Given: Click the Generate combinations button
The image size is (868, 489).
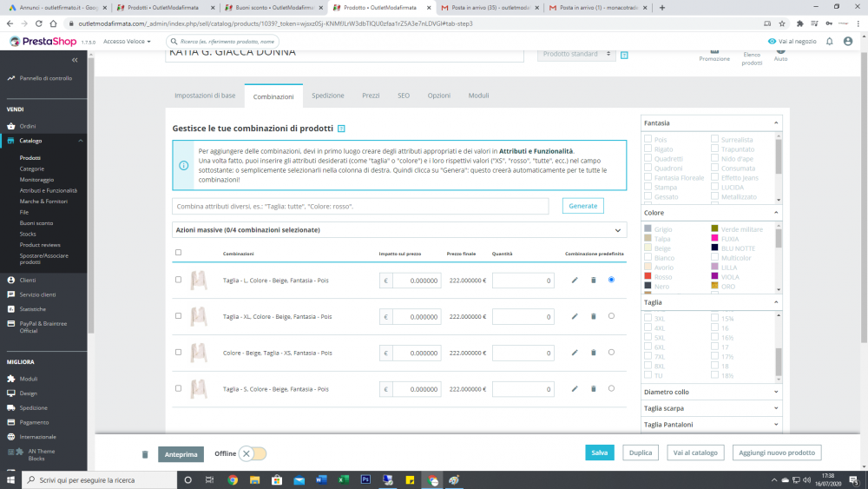Looking at the screenshot, I should click(583, 206).
